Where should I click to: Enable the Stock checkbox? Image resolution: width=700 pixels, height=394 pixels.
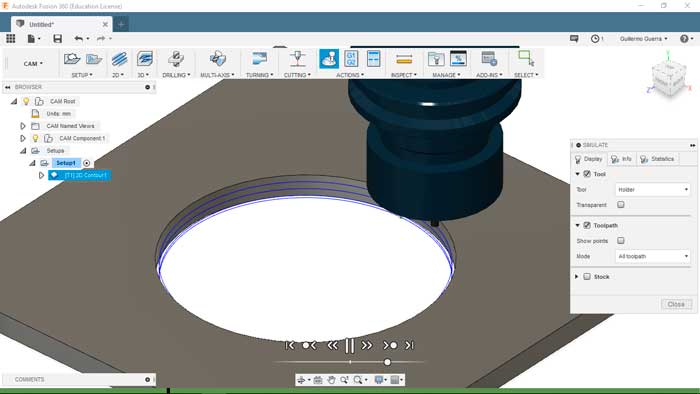coord(587,277)
